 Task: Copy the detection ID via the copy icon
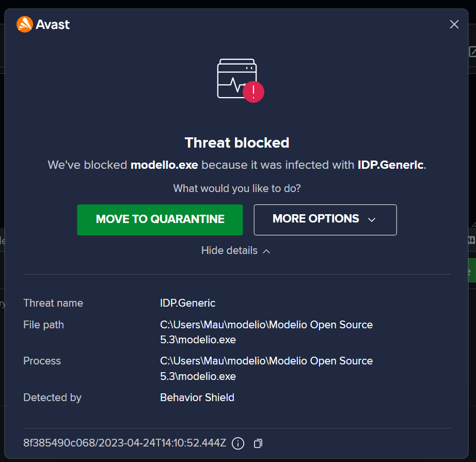click(257, 443)
